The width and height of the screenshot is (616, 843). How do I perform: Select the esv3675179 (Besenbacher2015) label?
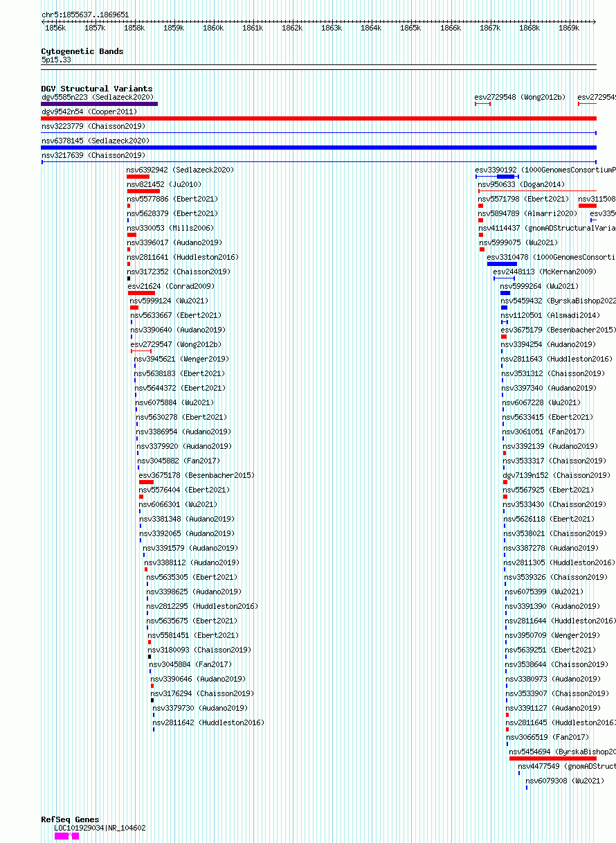pos(559,330)
